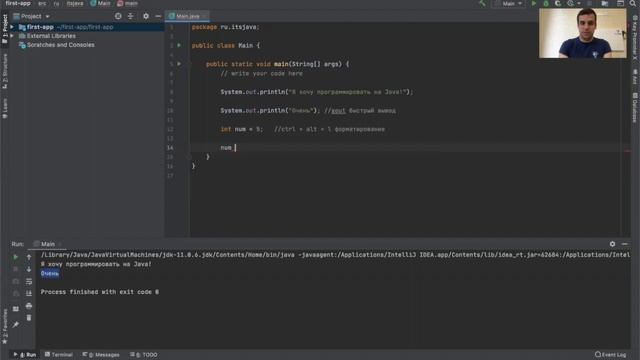Hide the Run panel with minus icon
This screenshot has height=360, width=640.
click(624, 244)
